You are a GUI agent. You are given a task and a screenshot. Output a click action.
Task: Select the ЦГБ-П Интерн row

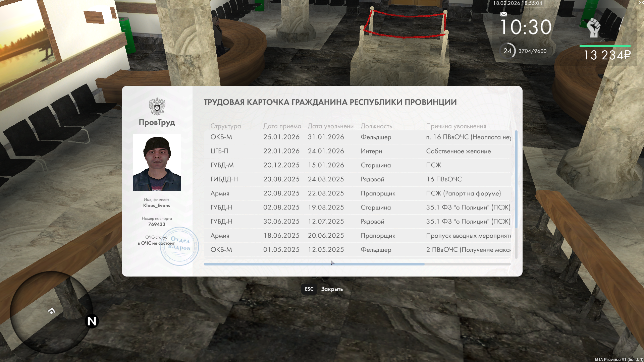357,151
